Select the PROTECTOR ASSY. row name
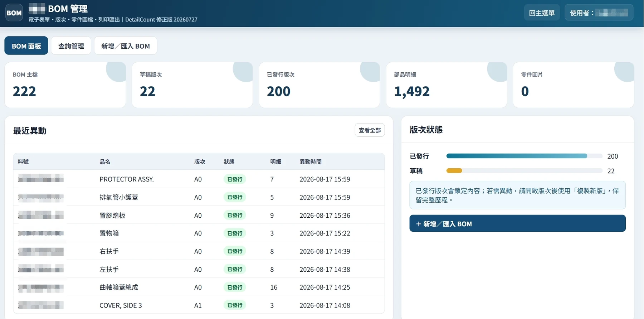 [x=127, y=179]
